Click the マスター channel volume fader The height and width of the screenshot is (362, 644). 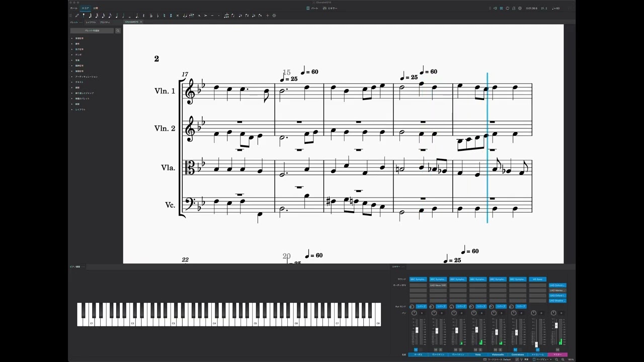pyautogui.click(x=556, y=326)
